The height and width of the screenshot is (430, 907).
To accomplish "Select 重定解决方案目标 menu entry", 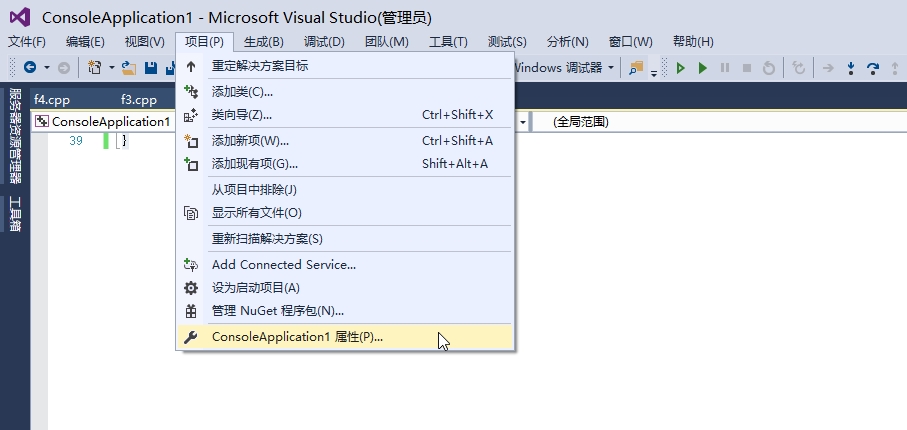I will 345,66.
